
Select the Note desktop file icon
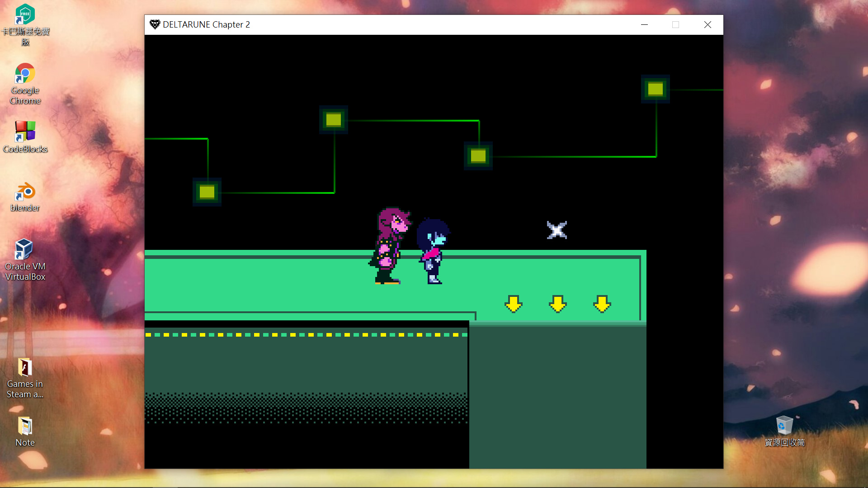coord(25,432)
